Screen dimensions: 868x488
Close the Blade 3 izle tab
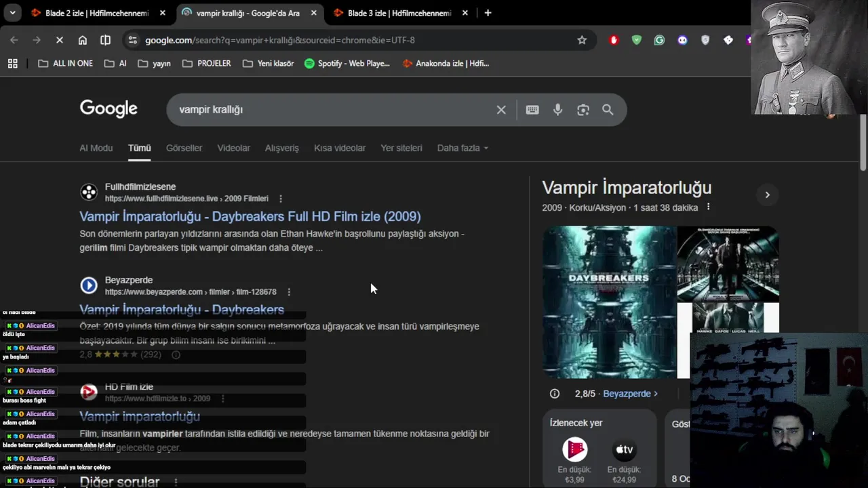point(465,13)
